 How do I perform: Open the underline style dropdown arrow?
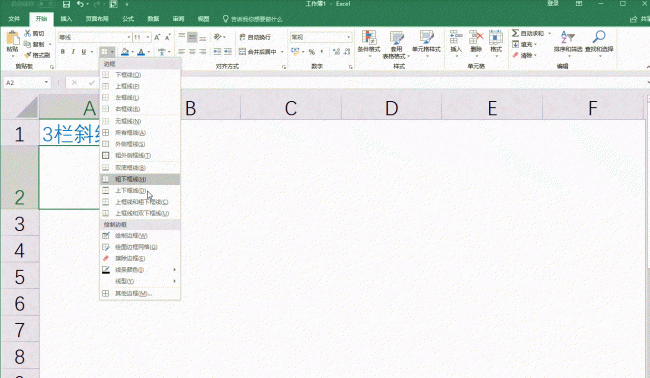click(x=92, y=52)
